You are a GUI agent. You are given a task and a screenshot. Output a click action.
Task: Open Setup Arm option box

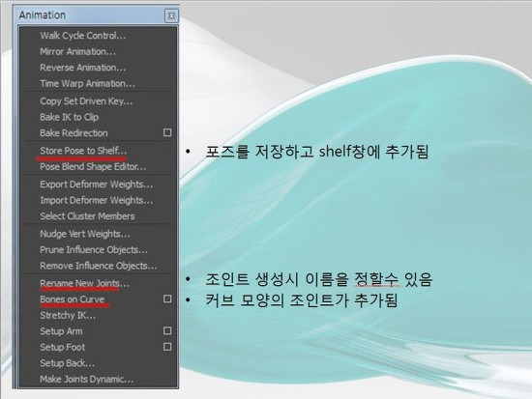coord(167,330)
